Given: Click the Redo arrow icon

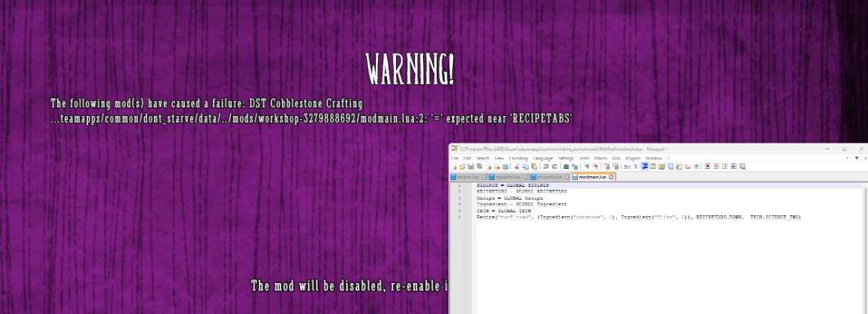Looking at the screenshot, I should tap(554, 166).
